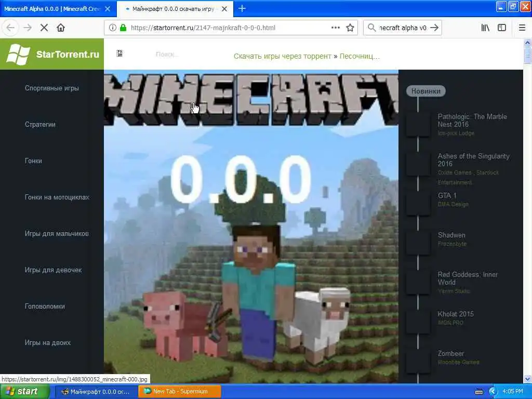Open the page actions three-dot menu
Image resolution: width=532 pixels, height=399 pixels.
335,28
